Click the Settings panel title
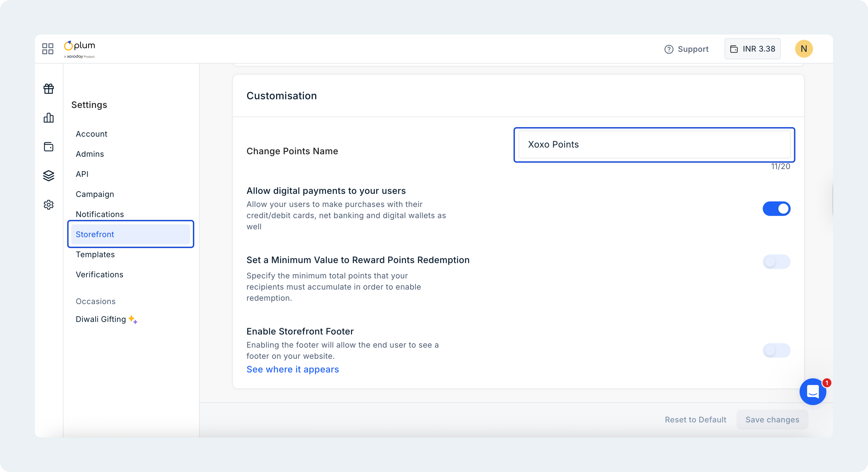868x472 pixels. pos(89,105)
